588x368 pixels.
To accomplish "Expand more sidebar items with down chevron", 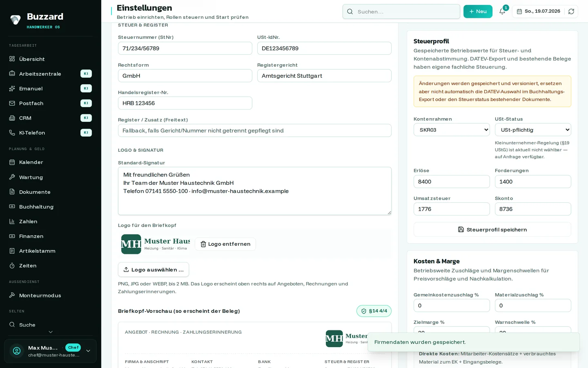I will click(x=51, y=332).
